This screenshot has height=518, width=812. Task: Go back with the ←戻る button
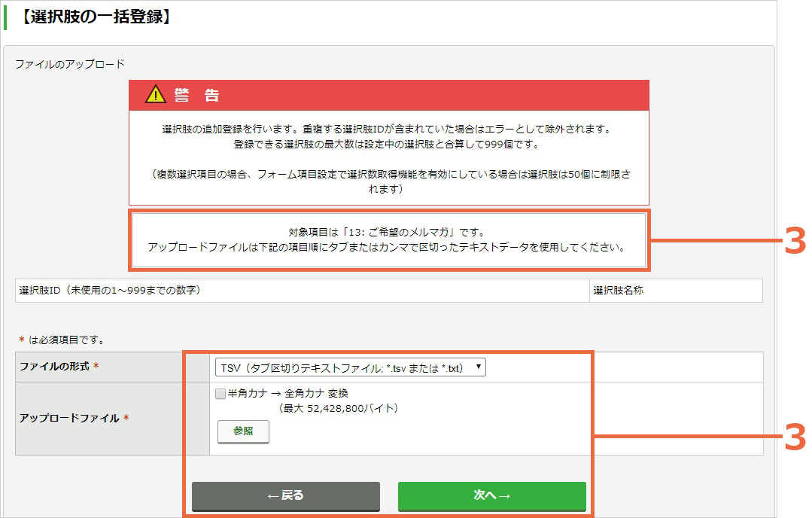(286, 496)
